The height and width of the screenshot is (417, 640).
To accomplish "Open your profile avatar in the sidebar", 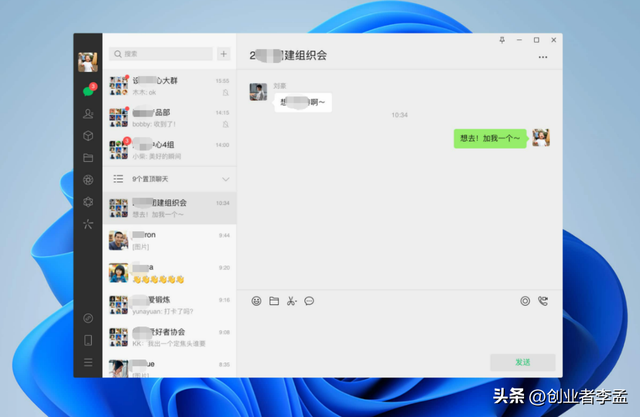I will 88,62.
